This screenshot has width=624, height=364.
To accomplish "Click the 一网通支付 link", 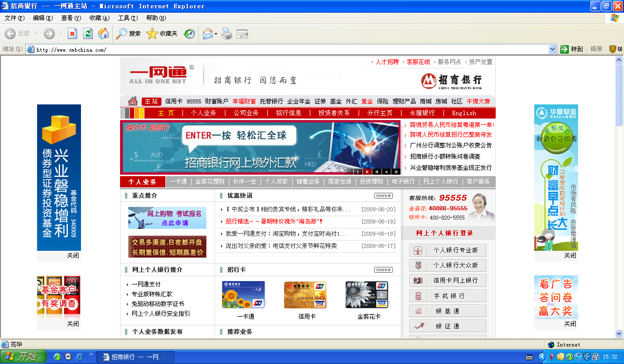I will click(146, 284).
